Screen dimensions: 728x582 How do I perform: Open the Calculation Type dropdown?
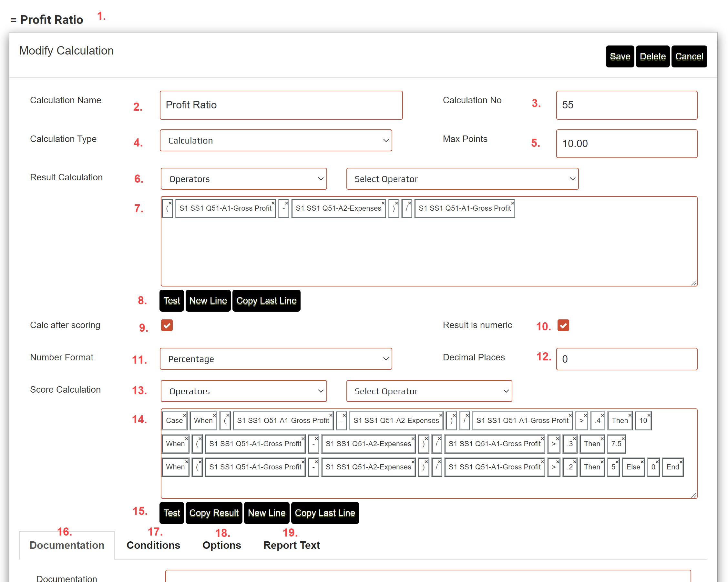(276, 140)
